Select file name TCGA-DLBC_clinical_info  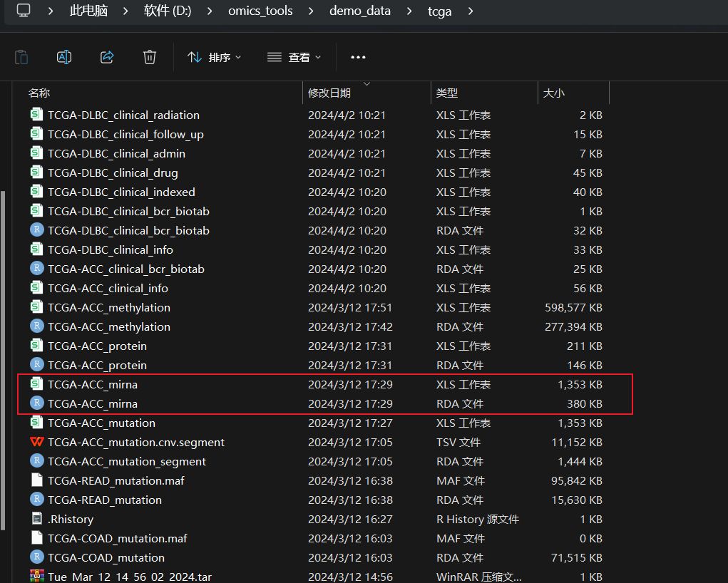click(111, 249)
